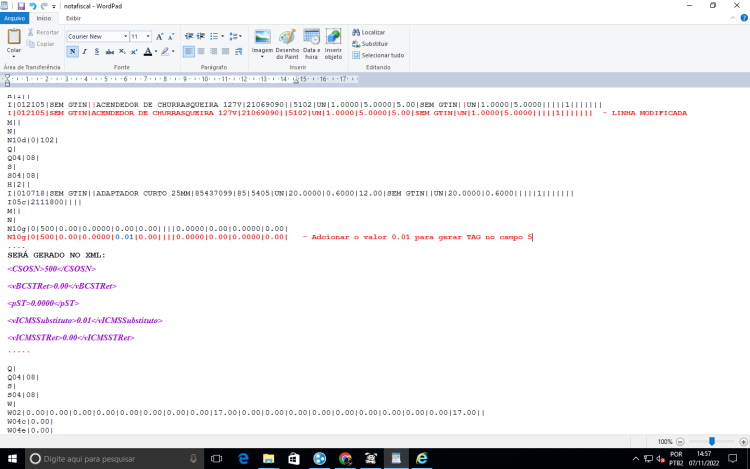The width and height of the screenshot is (750, 469).
Task: Justify the paragraph text
Action: [x=225, y=51]
